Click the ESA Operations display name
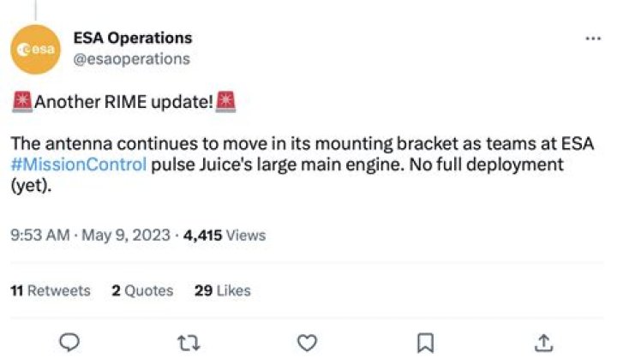This screenshot has height=364, width=617. (x=133, y=39)
